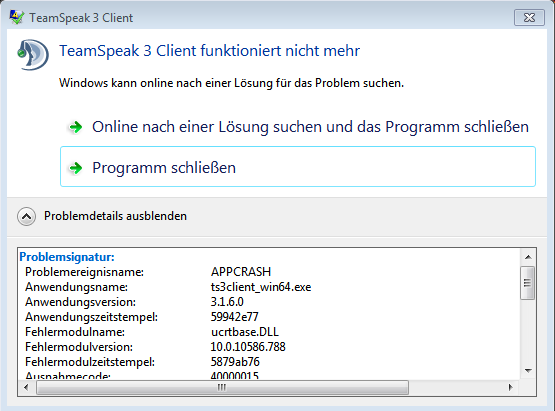Click the horizontal scroll left arrow
This screenshot has height=411, width=555.
coord(26,387)
